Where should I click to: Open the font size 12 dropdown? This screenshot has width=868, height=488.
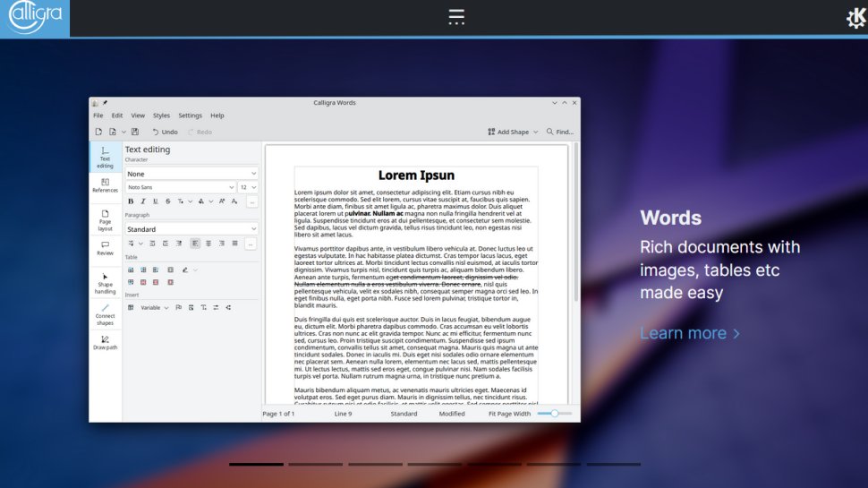click(248, 187)
